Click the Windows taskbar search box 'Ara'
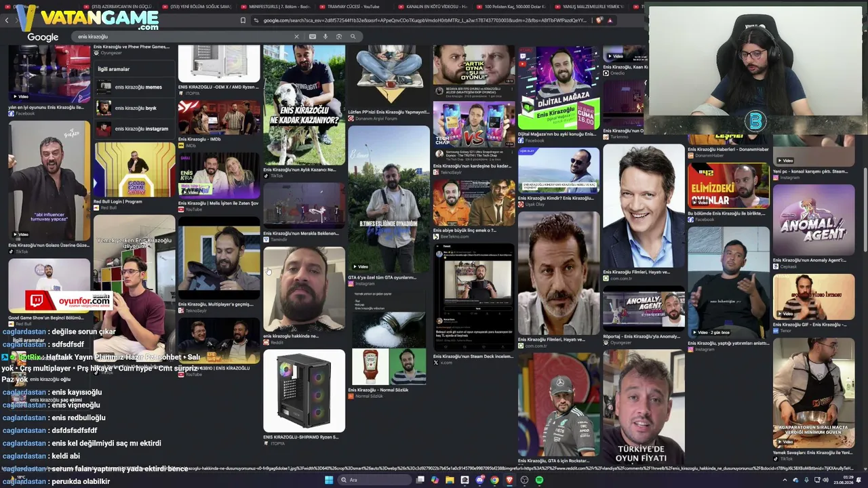868x488 pixels. click(374, 480)
